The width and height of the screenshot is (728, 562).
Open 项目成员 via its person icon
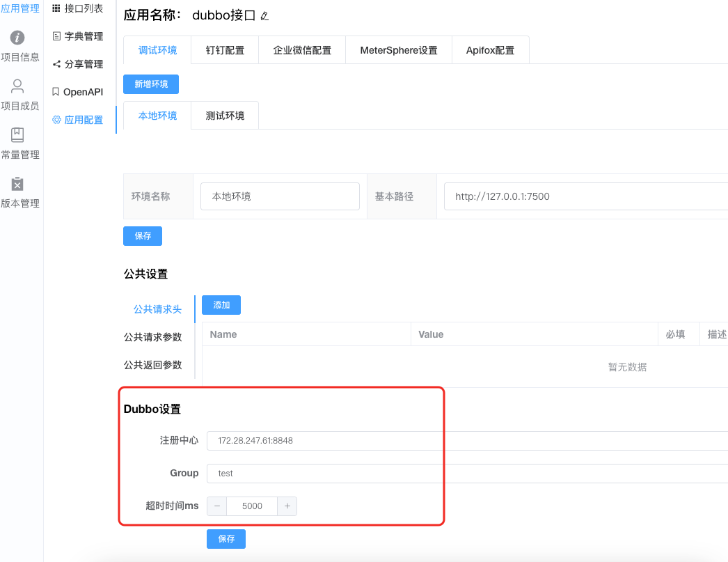pos(18,86)
